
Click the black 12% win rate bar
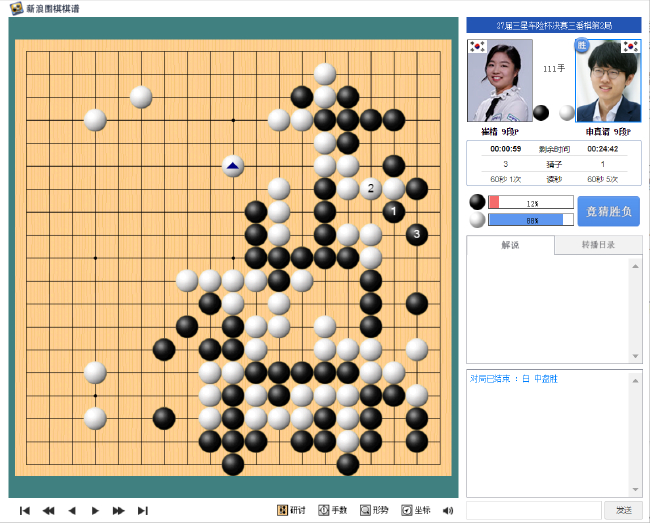coord(531,203)
